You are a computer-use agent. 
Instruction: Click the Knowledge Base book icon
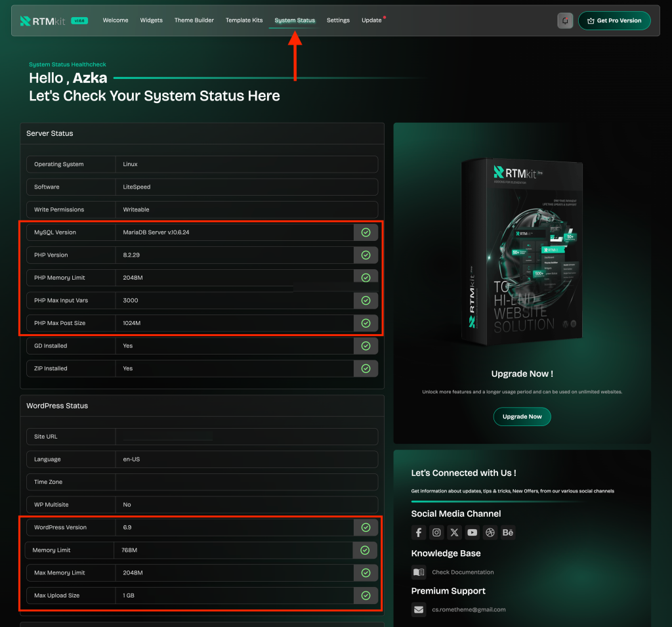coord(419,572)
